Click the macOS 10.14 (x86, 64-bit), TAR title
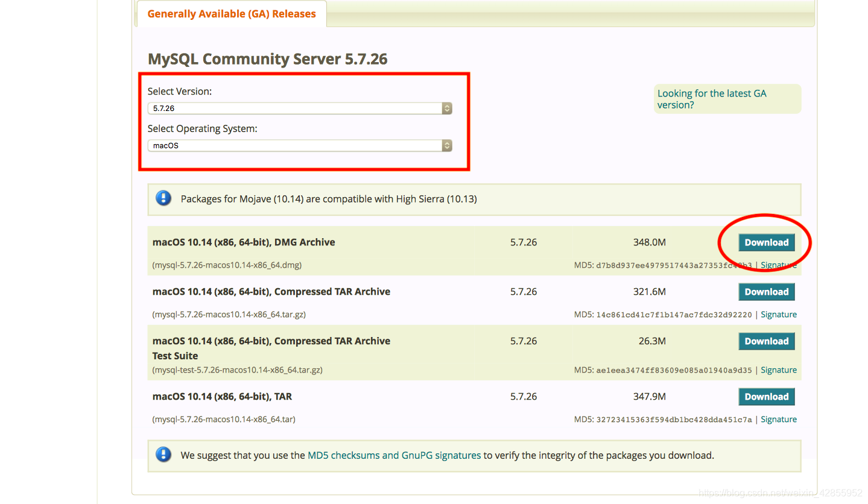The height and width of the screenshot is (504, 868). click(222, 397)
